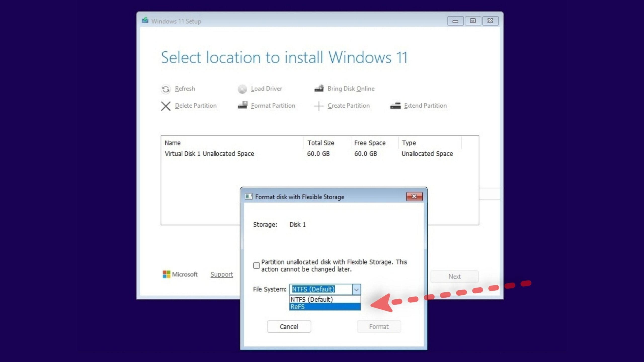Click the Bring Disk Online drive icon
The width and height of the screenshot is (644, 362).
319,88
